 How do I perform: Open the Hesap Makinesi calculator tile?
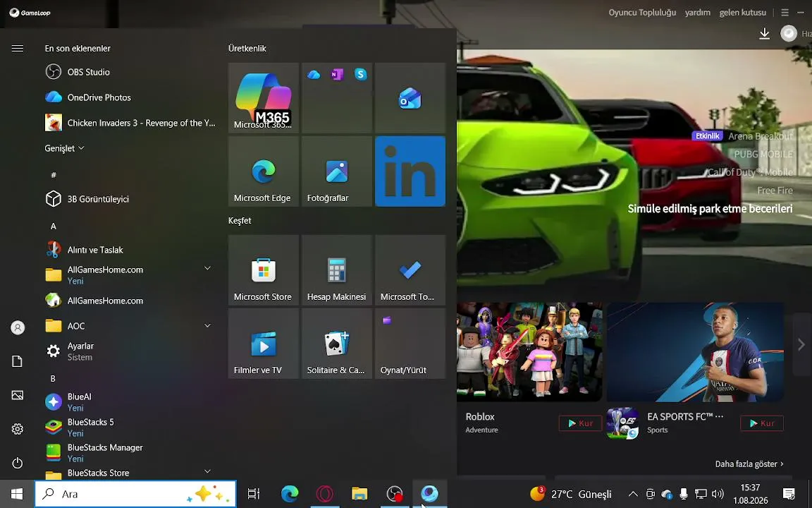point(337,270)
